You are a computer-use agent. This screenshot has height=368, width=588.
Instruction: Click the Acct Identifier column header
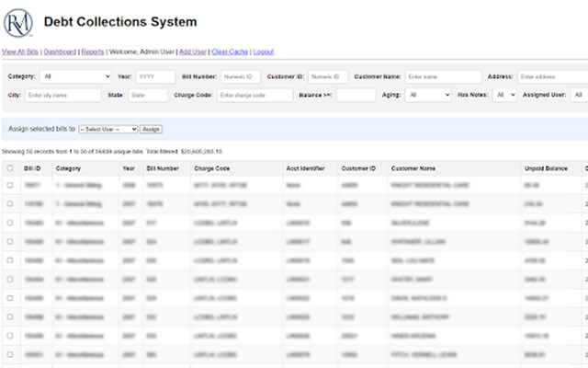[305, 168]
